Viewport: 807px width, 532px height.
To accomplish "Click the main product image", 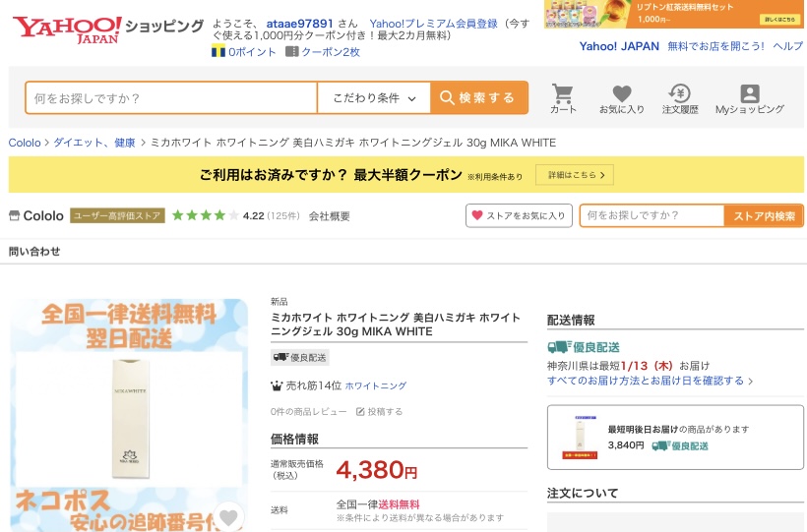I will tap(129, 415).
